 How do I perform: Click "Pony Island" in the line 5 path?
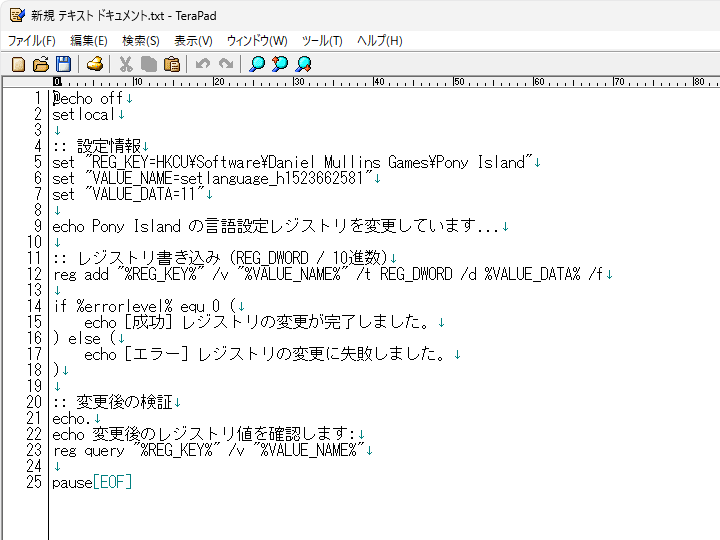tap(480, 163)
